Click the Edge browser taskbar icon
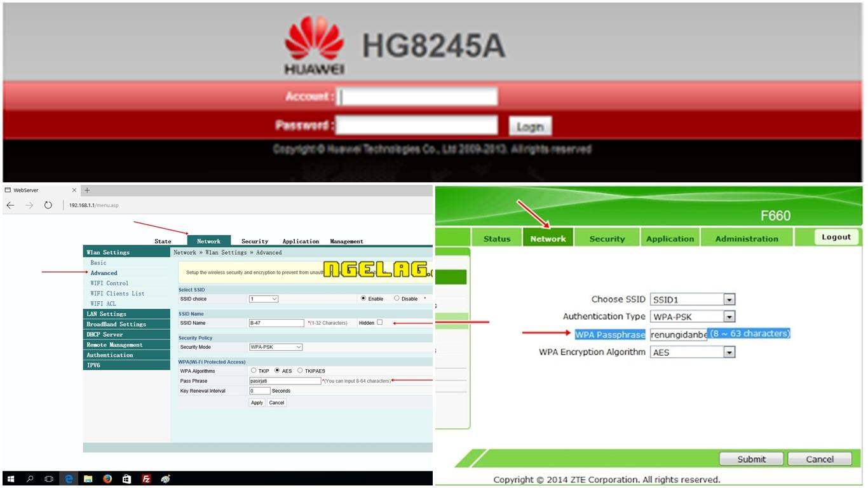868x488 pixels. [69, 479]
